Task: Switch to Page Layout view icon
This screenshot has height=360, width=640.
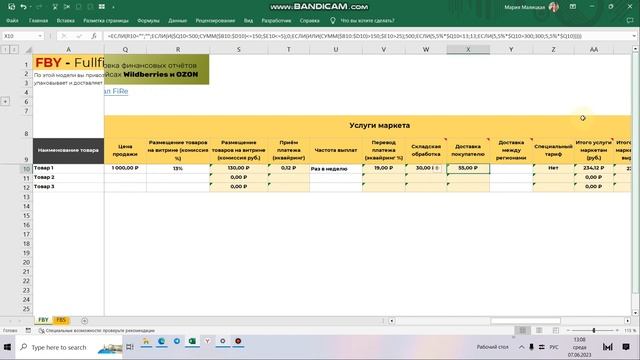Action: coord(539,330)
